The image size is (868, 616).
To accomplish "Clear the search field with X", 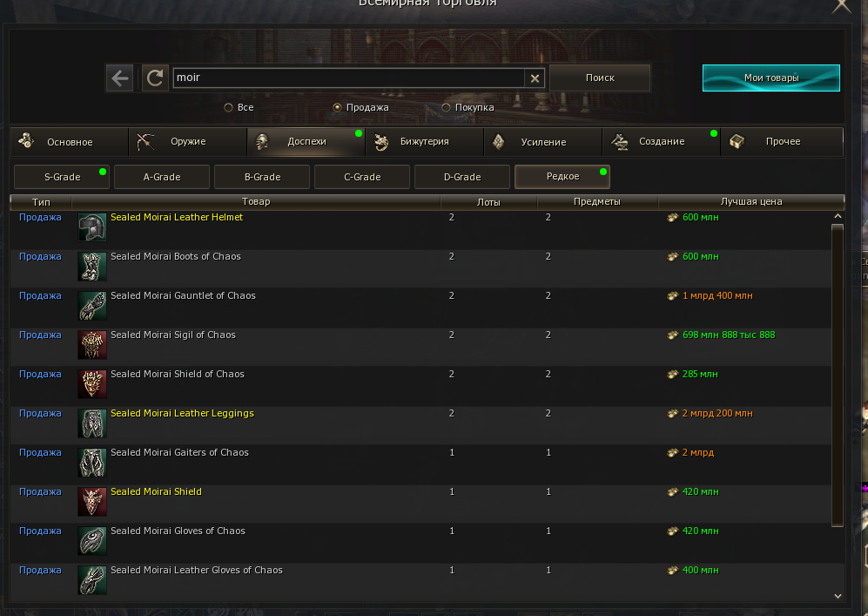I will point(535,78).
